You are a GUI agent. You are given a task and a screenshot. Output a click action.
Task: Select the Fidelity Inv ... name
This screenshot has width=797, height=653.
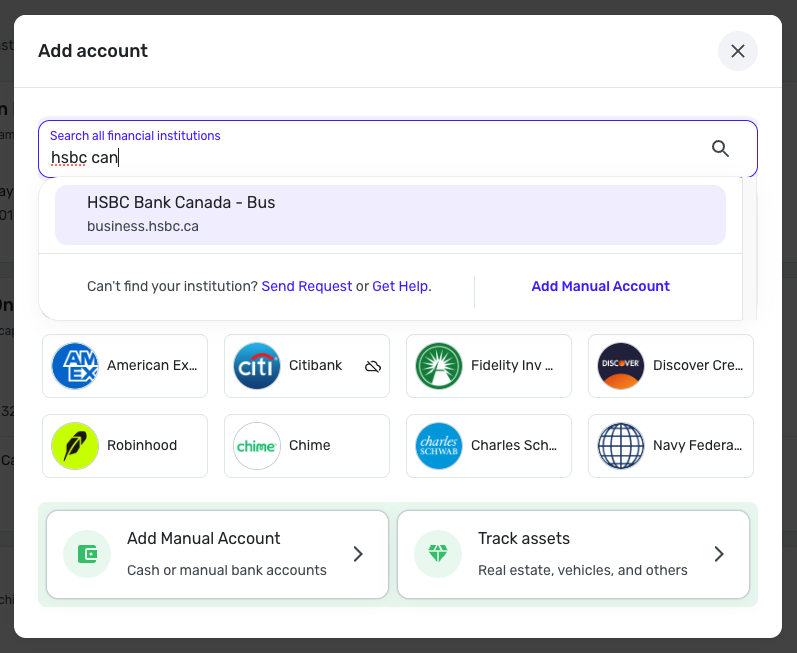click(512, 365)
